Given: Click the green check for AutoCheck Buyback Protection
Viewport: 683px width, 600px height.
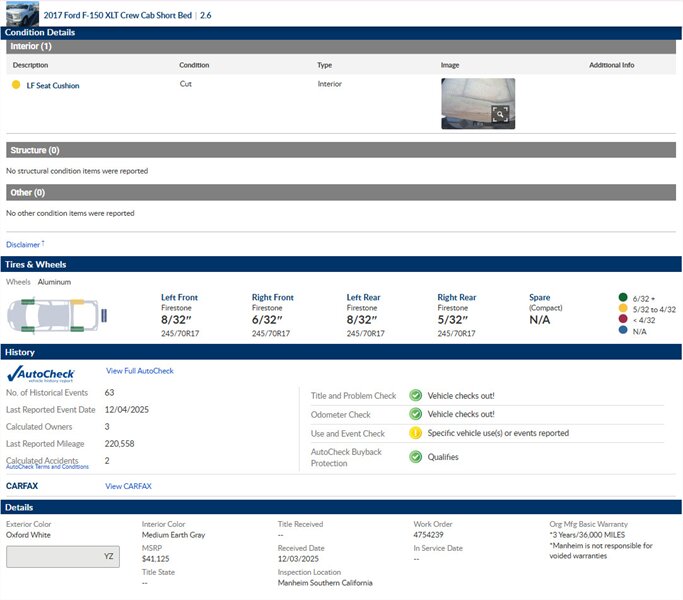Looking at the screenshot, I should pyautogui.click(x=415, y=457).
